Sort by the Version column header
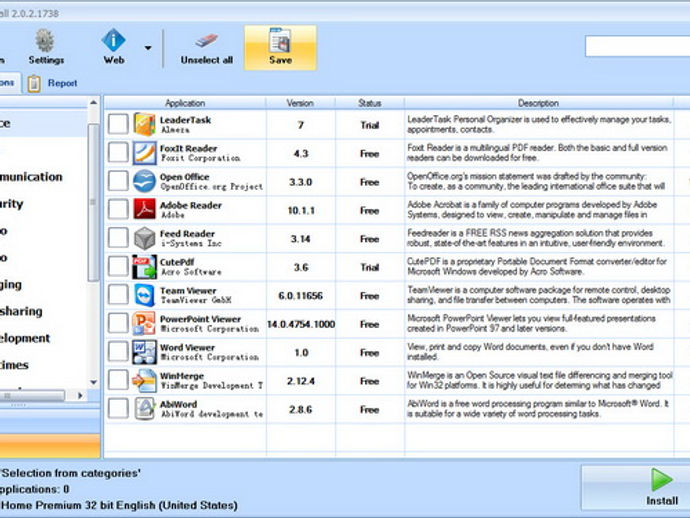Image resolution: width=690 pixels, height=518 pixels. coord(301,103)
